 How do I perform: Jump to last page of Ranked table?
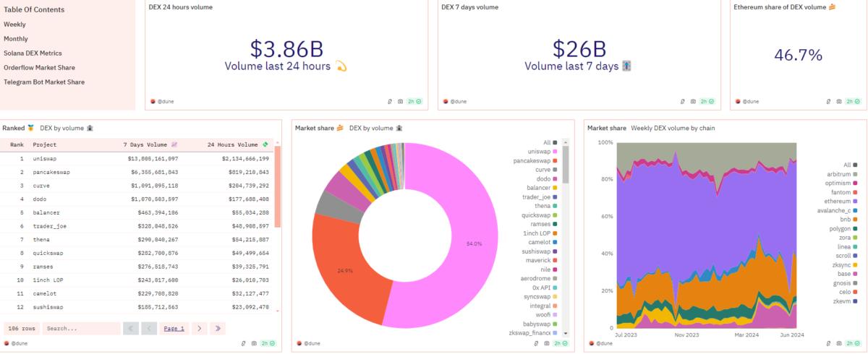[217, 328]
